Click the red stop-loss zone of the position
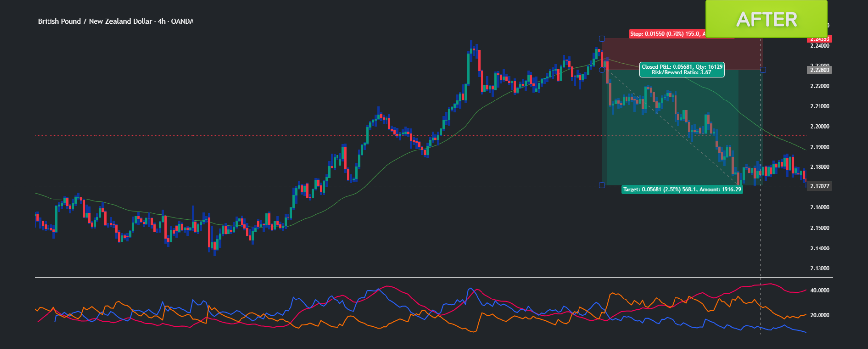This screenshot has height=349, width=868. (x=683, y=54)
